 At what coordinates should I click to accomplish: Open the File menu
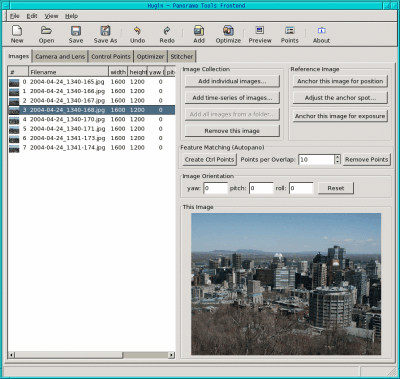15,16
